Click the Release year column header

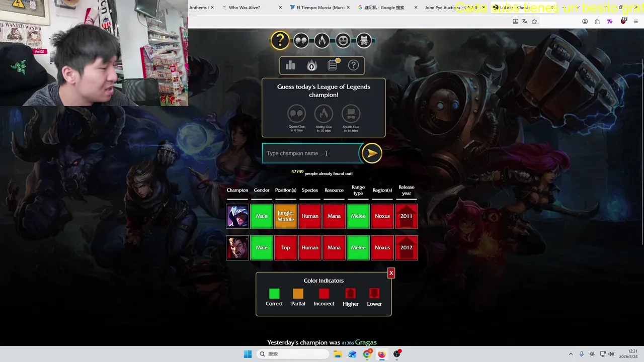[407, 190]
